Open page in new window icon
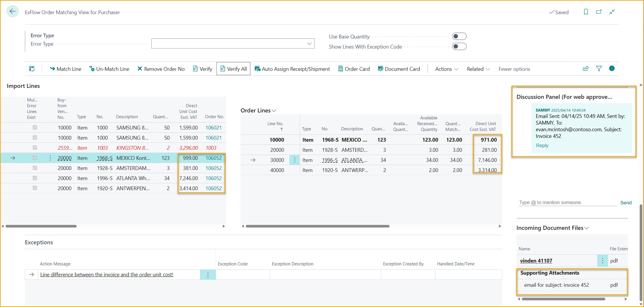The height and width of the screenshot is (307, 644). coord(599,12)
